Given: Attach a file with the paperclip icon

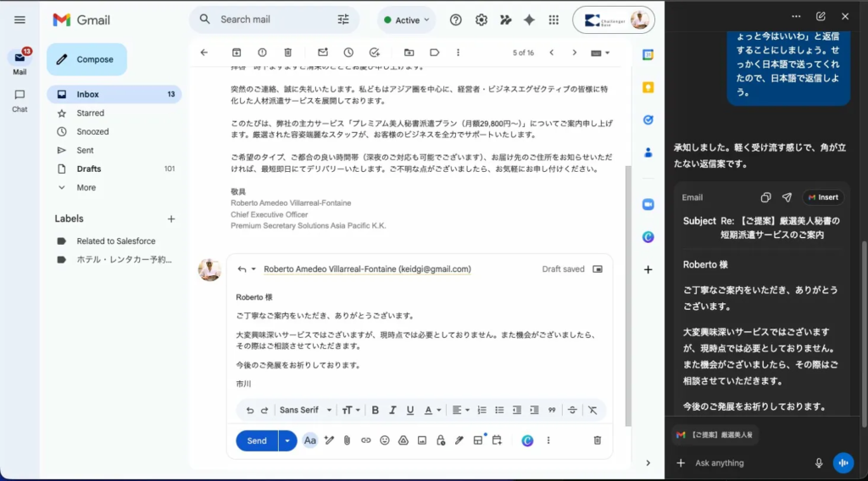Looking at the screenshot, I should click(347, 440).
